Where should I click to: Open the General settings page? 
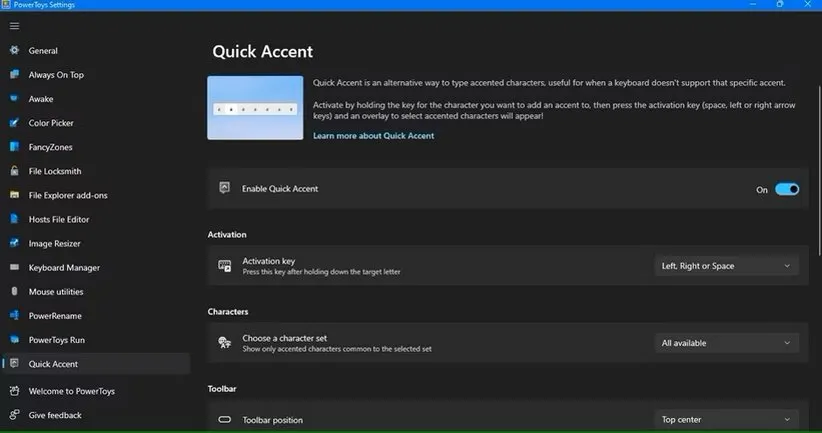[x=43, y=51]
